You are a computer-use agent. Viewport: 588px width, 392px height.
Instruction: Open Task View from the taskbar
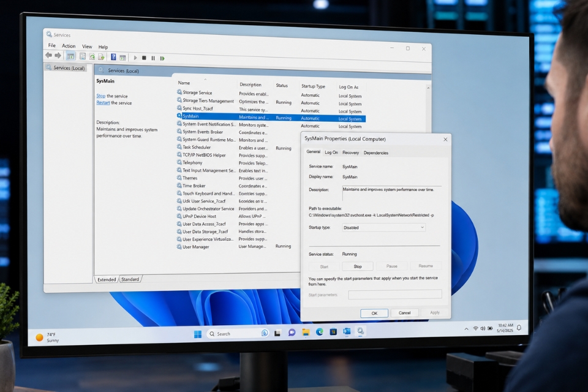(277, 333)
